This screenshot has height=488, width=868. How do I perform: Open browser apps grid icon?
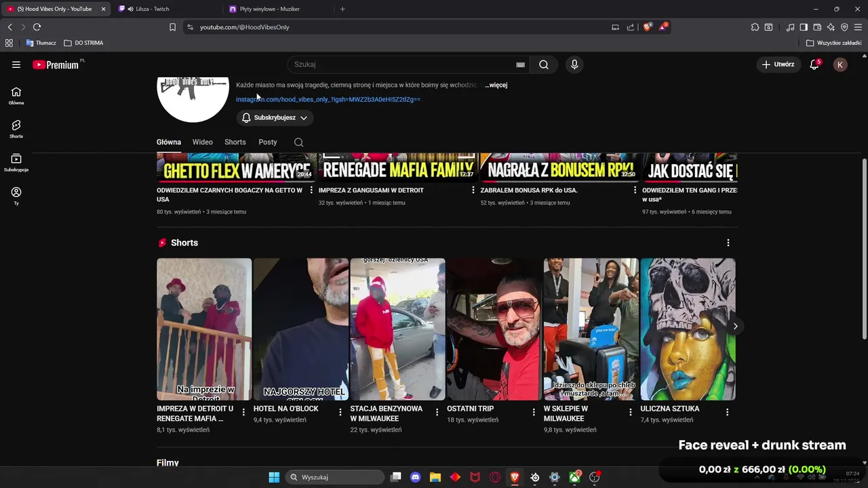click(x=9, y=43)
